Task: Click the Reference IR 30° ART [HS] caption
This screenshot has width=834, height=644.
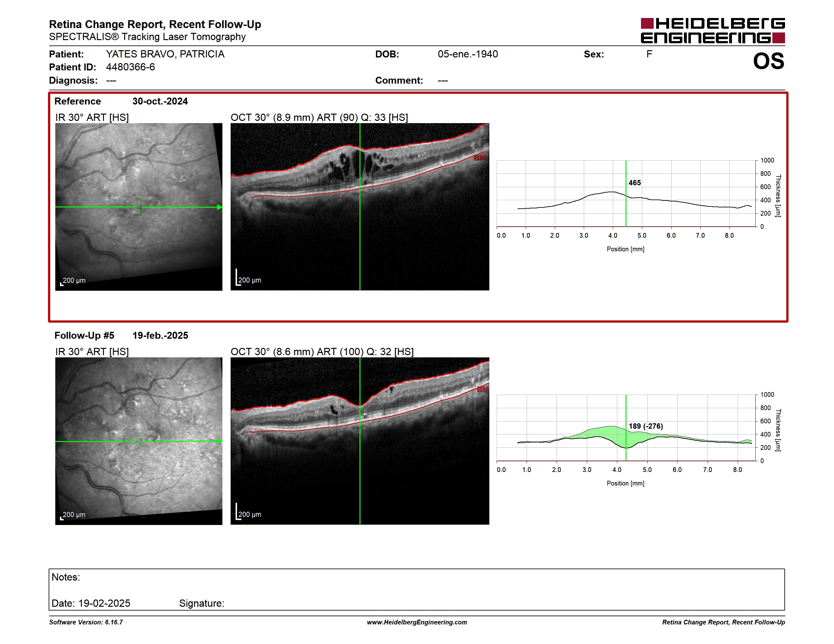Action: click(92, 117)
